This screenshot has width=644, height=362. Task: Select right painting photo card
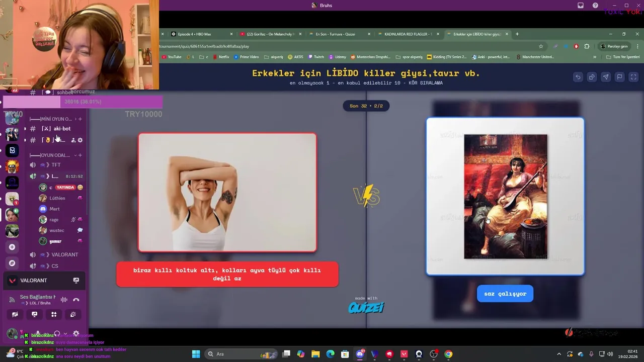505,196
